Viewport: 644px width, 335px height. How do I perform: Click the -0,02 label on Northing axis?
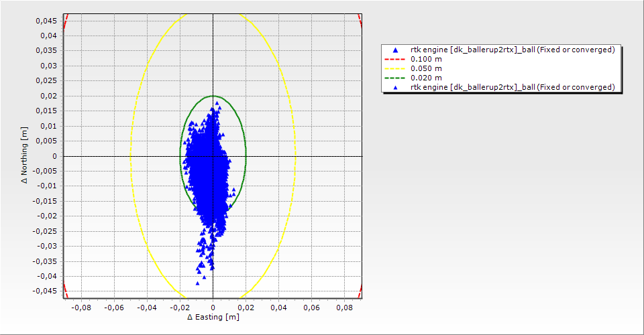click(46, 216)
